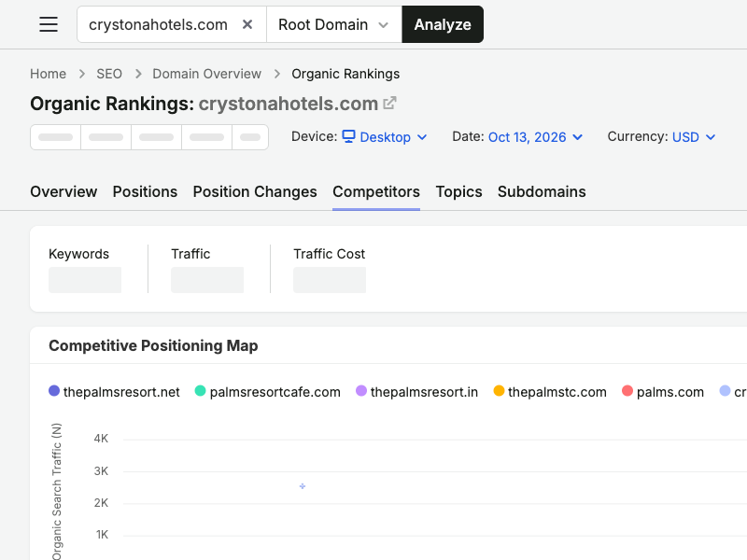Open the hamburger navigation menu
Viewport: 747px width, 560px height.
pyautogui.click(x=49, y=24)
